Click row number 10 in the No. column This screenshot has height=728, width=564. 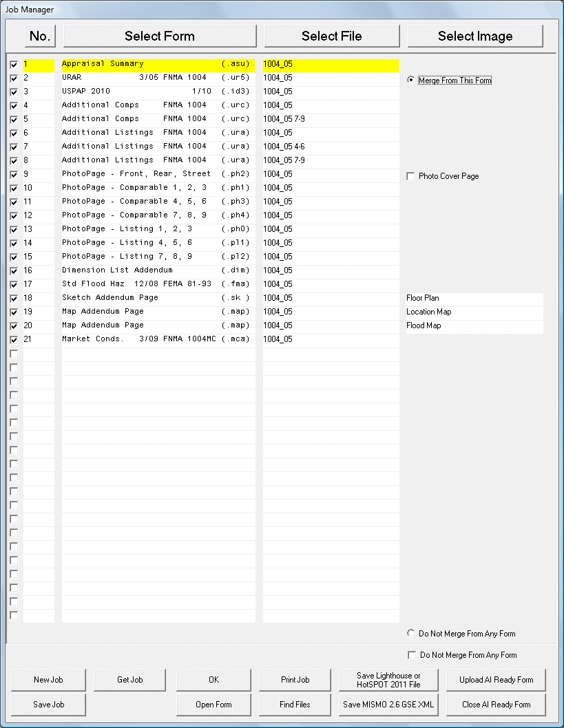[28, 188]
